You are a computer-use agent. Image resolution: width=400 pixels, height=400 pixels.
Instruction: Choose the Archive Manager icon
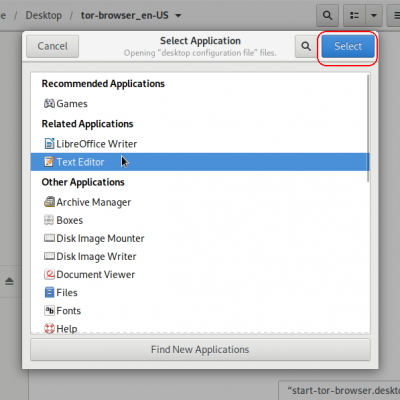[x=49, y=202]
